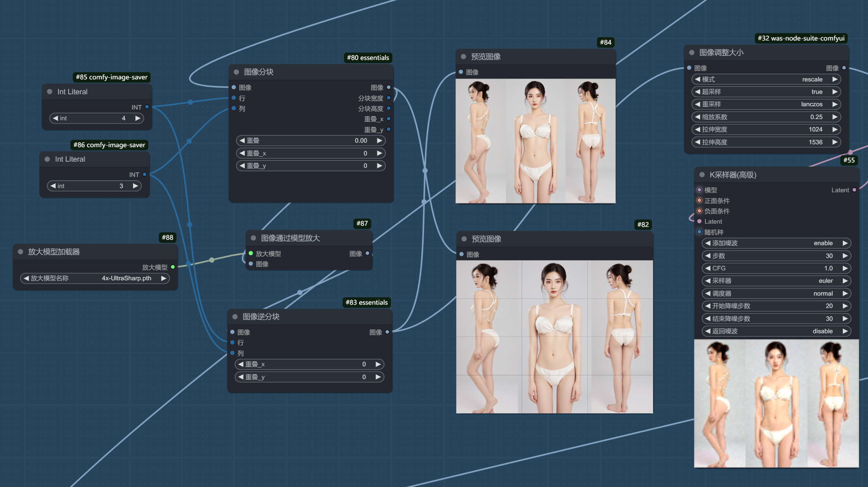Click the #32 was-node-suite-comfyui badge
This screenshot has height=487, width=868.
tap(801, 38)
